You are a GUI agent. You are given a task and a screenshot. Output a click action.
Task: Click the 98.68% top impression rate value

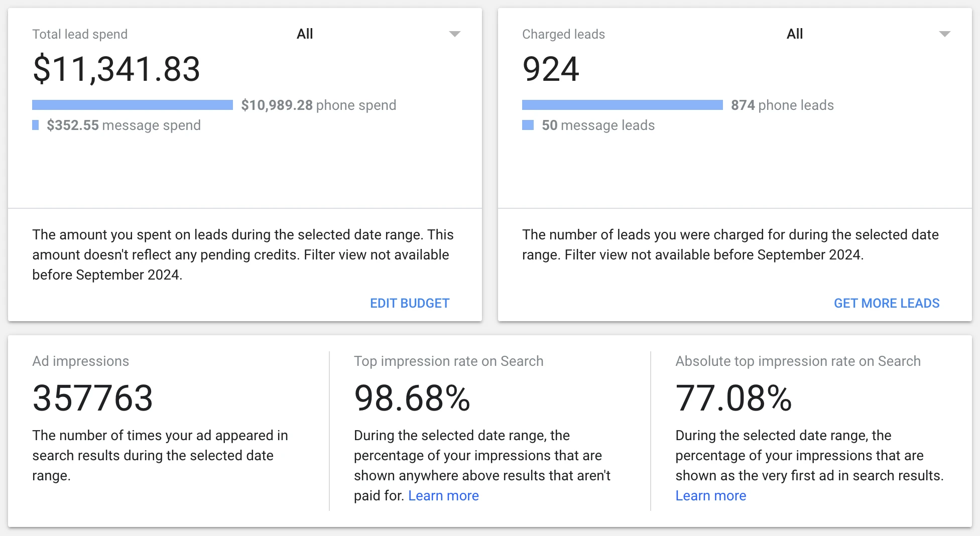click(412, 398)
